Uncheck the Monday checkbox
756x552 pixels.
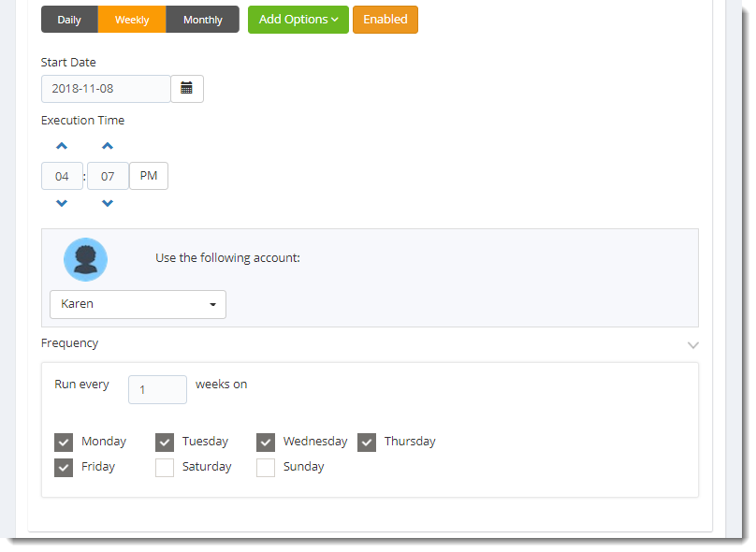point(64,443)
